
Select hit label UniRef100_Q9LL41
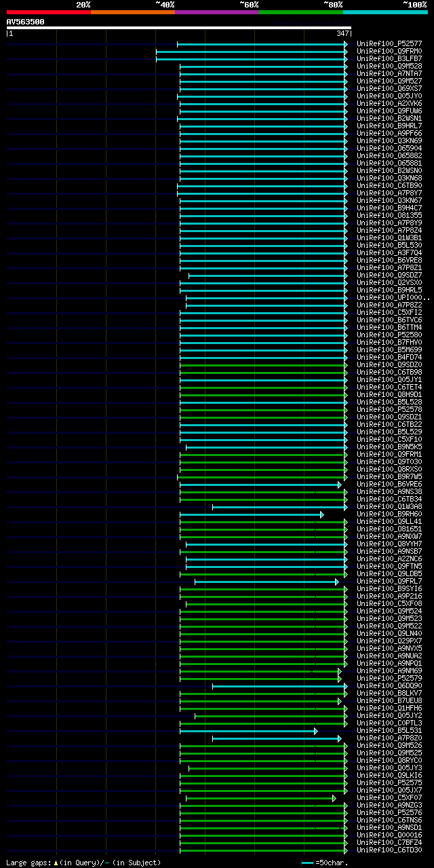[x=390, y=522]
